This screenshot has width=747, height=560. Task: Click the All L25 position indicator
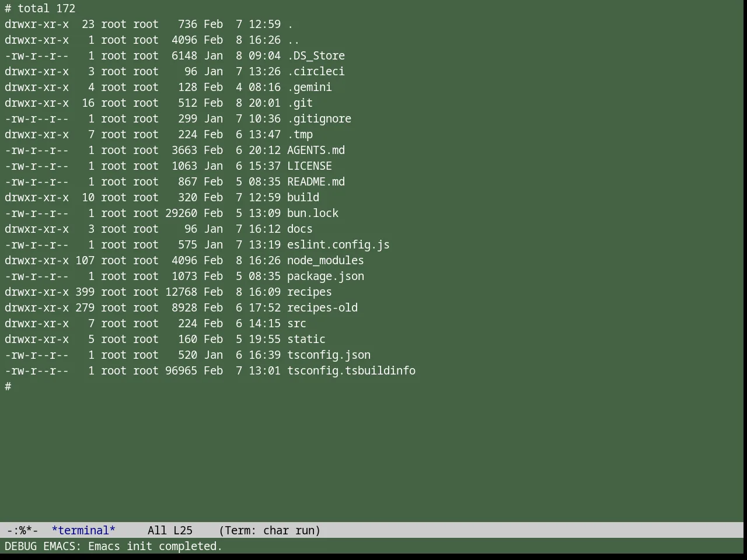pos(170,531)
